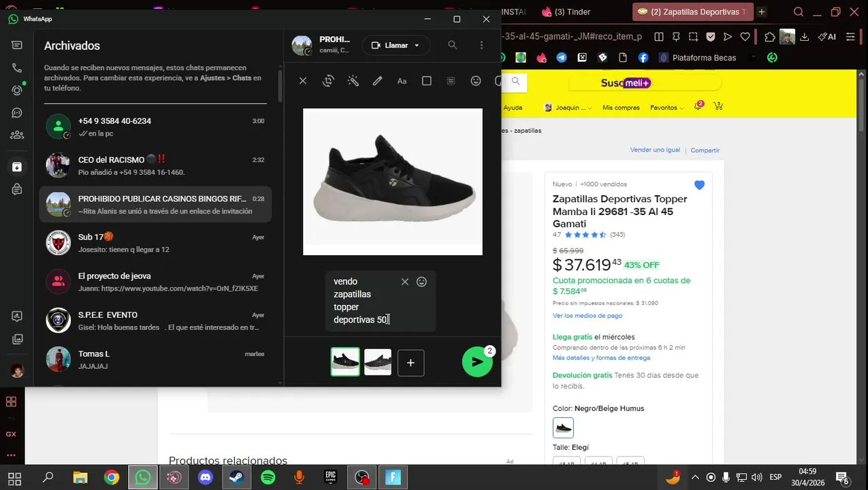
Task: Add another image with plus button
Action: (411, 363)
